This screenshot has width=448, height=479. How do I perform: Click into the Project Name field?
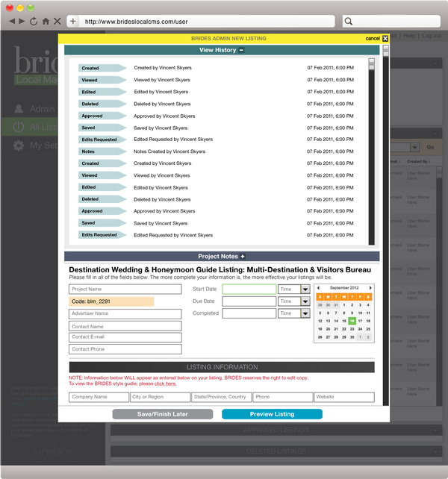125,289
